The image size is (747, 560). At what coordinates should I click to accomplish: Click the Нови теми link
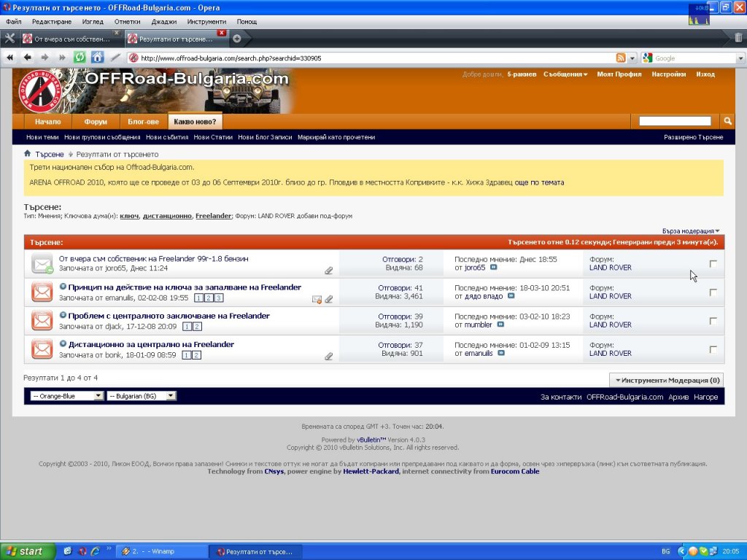(x=42, y=137)
